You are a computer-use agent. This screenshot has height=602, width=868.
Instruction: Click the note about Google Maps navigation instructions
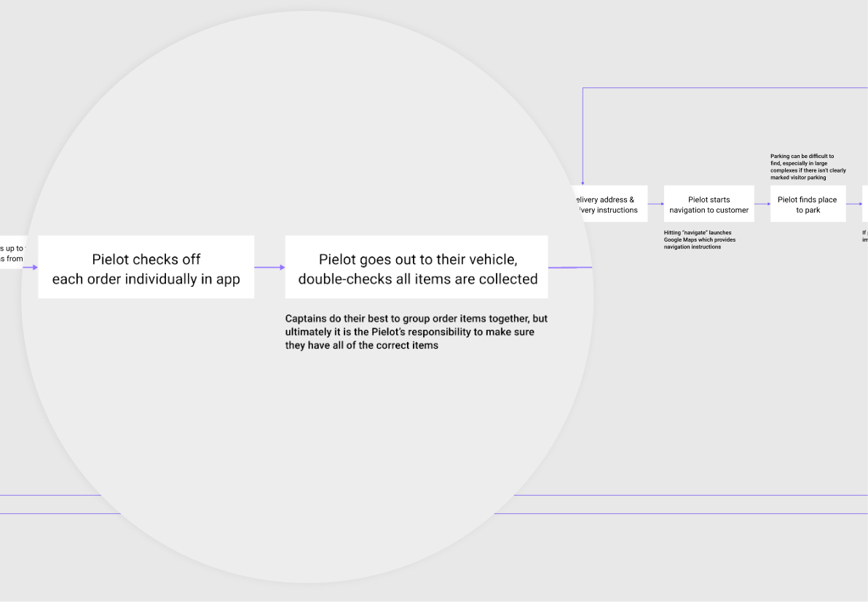coord(698,239)
